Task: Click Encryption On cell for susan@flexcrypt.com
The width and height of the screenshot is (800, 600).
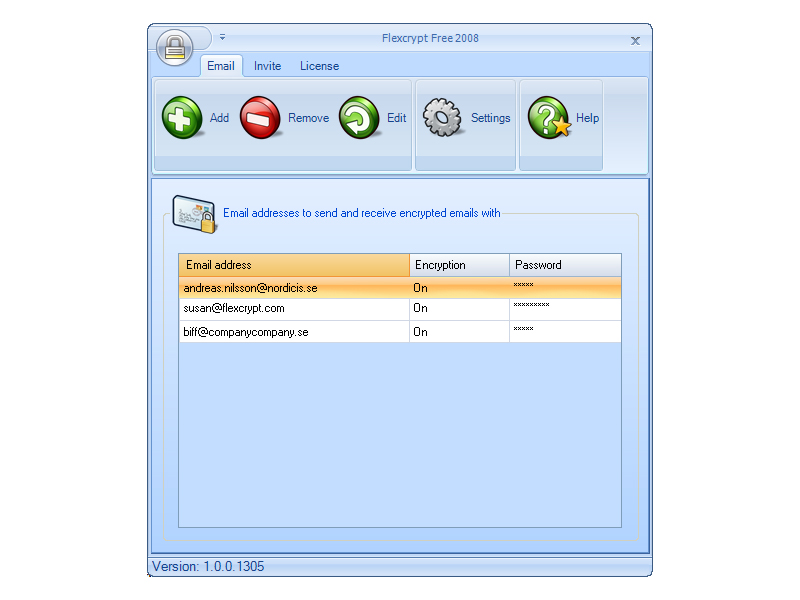Action: 459,309
